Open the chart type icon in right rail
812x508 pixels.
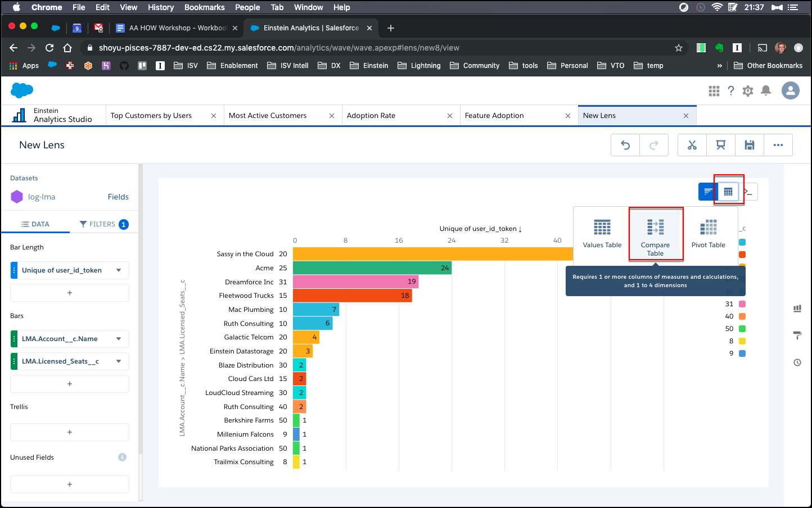tap(797, 309)
